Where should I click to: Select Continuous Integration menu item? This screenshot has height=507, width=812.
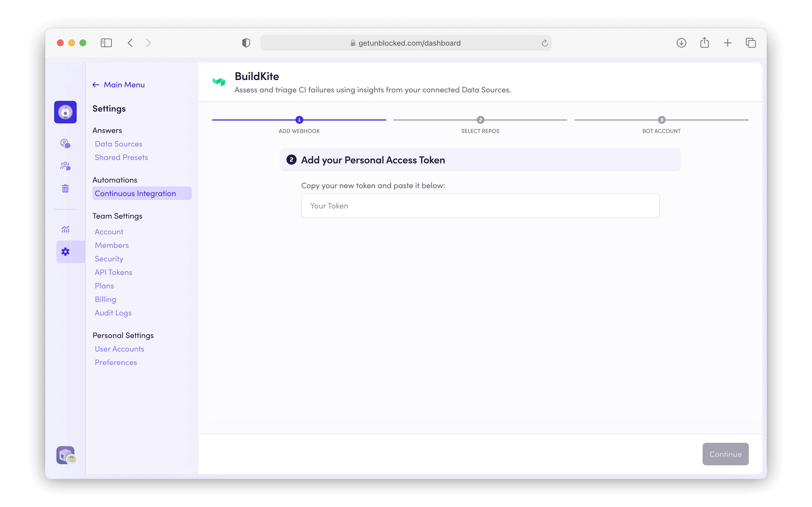click(135, 194)
